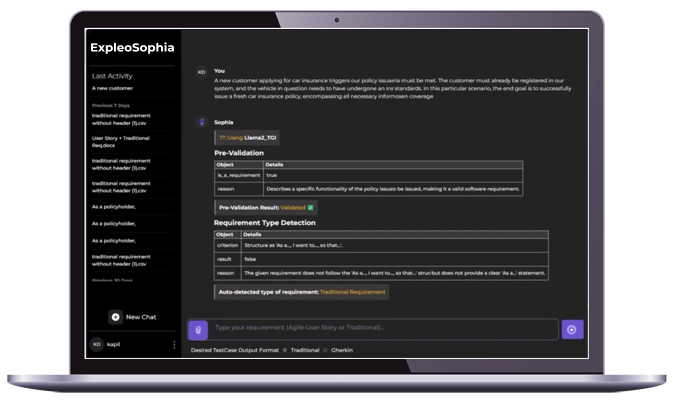Screen dimensions: 675x404
Task: Click the 'is_a_requirement' table cell
Action: coord(239,175)
